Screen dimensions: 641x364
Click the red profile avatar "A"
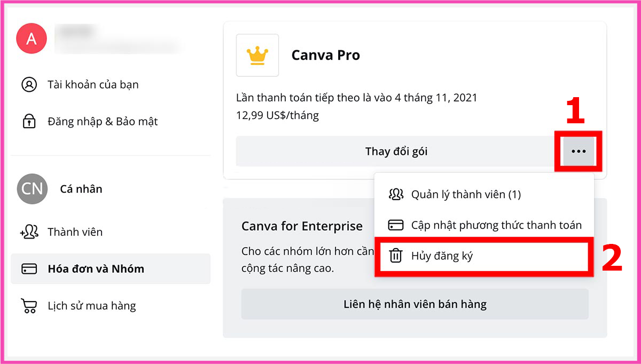[x=32, y=39]
